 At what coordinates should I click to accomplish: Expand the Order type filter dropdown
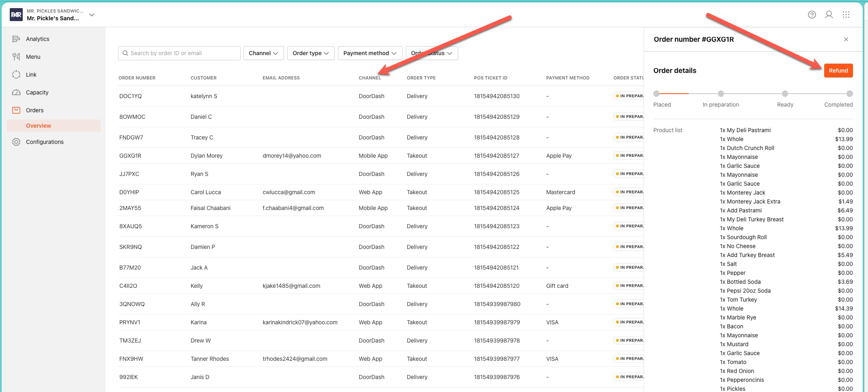click(x=310, y=53)
